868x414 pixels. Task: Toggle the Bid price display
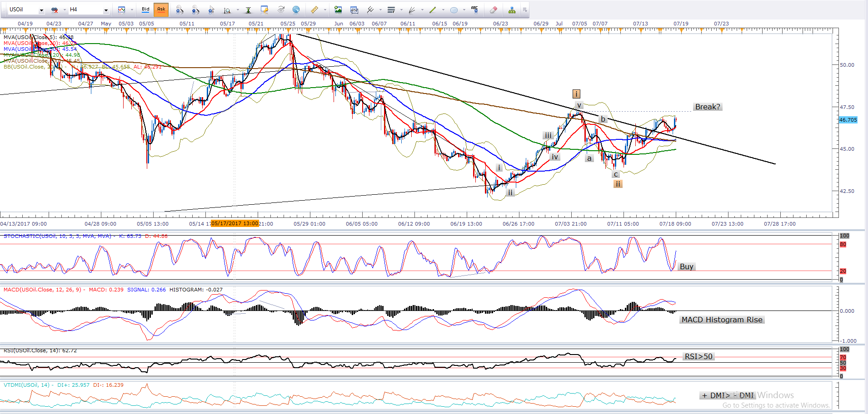[x=145, y=10]
